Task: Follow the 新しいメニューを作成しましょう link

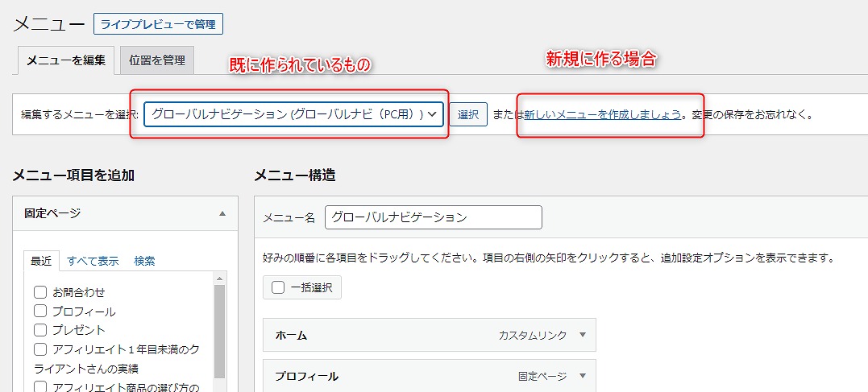Action: coord(603,114)
